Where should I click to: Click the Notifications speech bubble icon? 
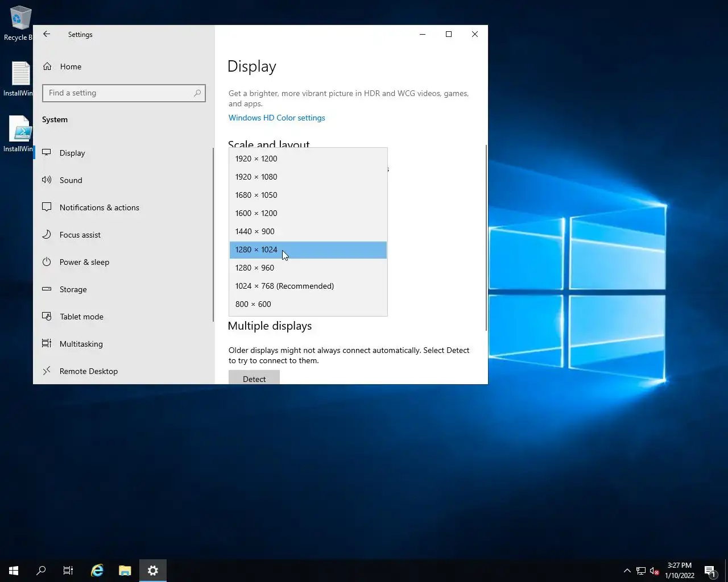click(x=47, y=207)
